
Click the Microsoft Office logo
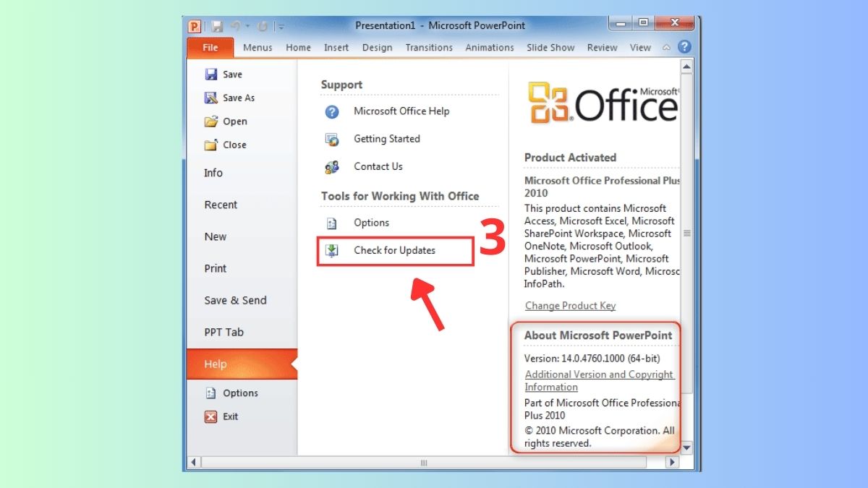point(603,102)
